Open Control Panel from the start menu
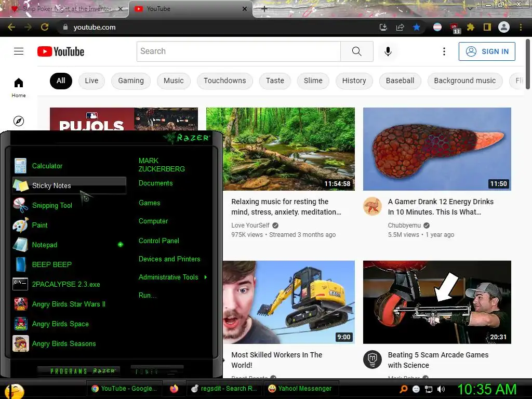Viewport: 532px width, 399px height. [x=159, y=241]
